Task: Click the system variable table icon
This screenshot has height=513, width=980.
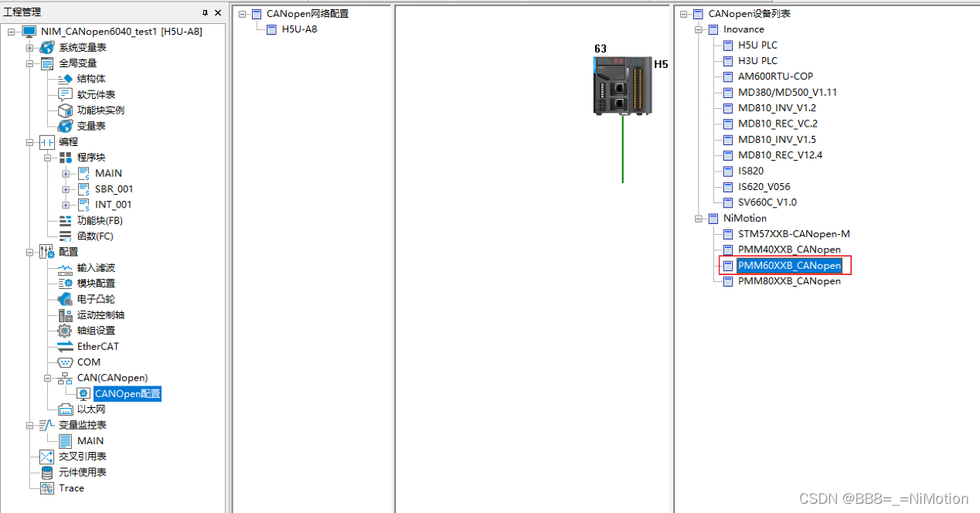Action: click(47, 47)
